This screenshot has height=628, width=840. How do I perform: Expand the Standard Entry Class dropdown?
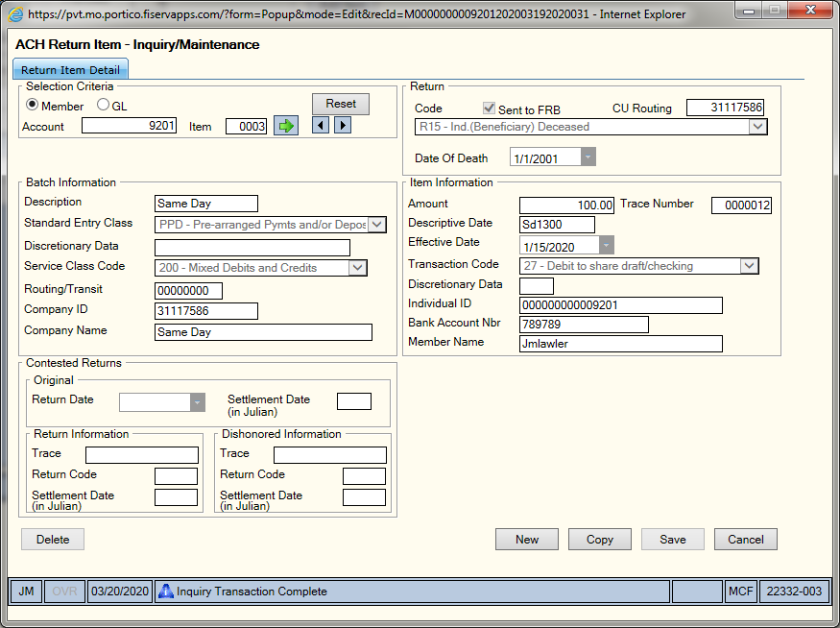coord(271,225)
